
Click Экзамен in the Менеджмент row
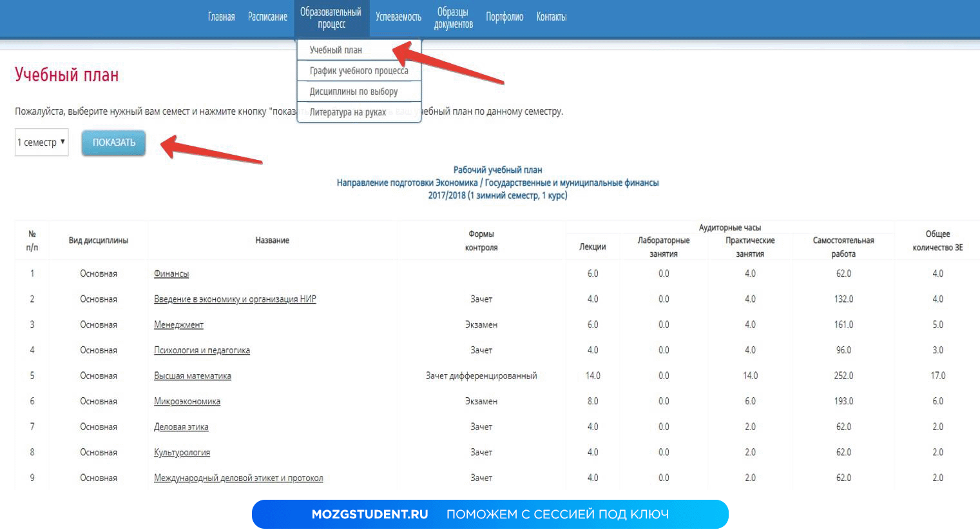pyautogui.click(x=481, y=324)
